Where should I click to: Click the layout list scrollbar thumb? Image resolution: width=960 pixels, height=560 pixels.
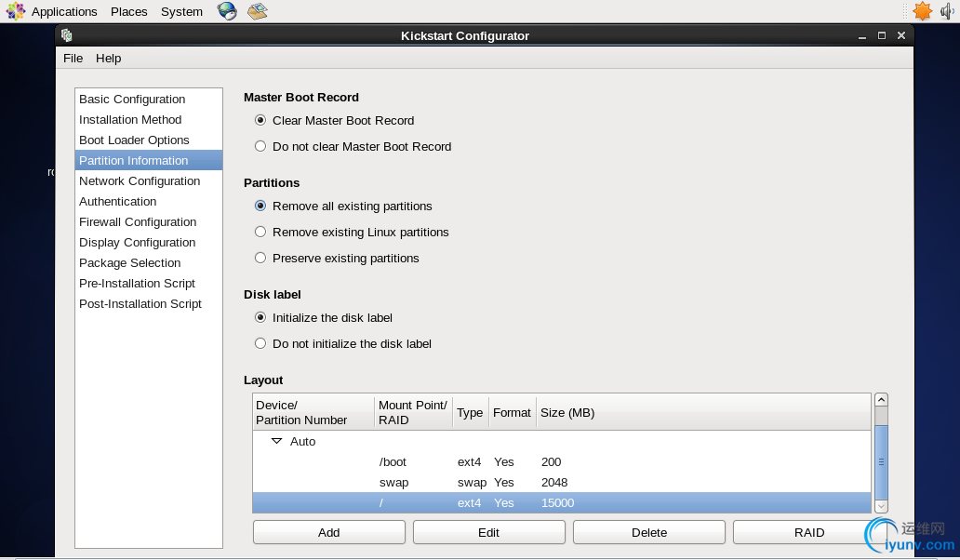tap(881, 462)
